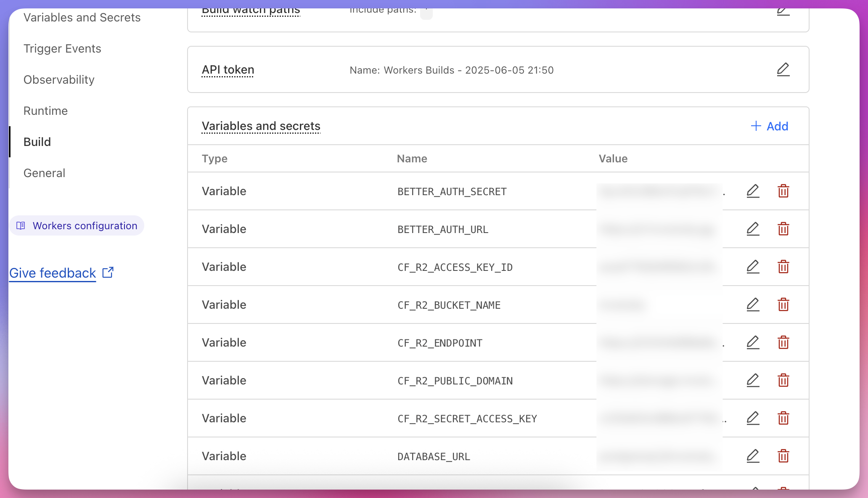
Task: Edit the DATABASE_URL variable
Action: [753, 456]
